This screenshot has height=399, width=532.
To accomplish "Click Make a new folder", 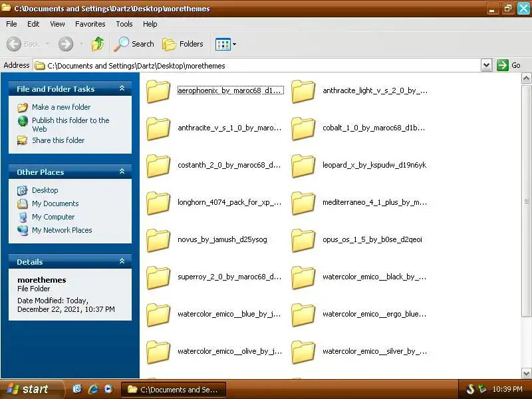I will click(x=61, y=107).
